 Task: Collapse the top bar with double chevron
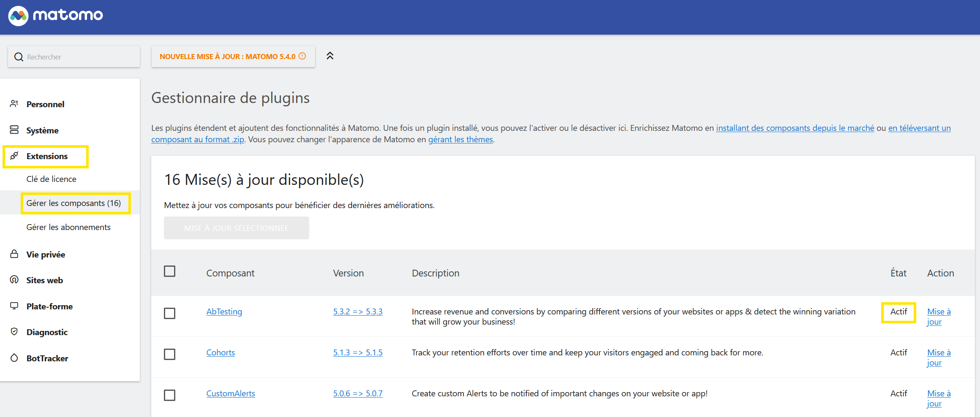tap(330, 56)
